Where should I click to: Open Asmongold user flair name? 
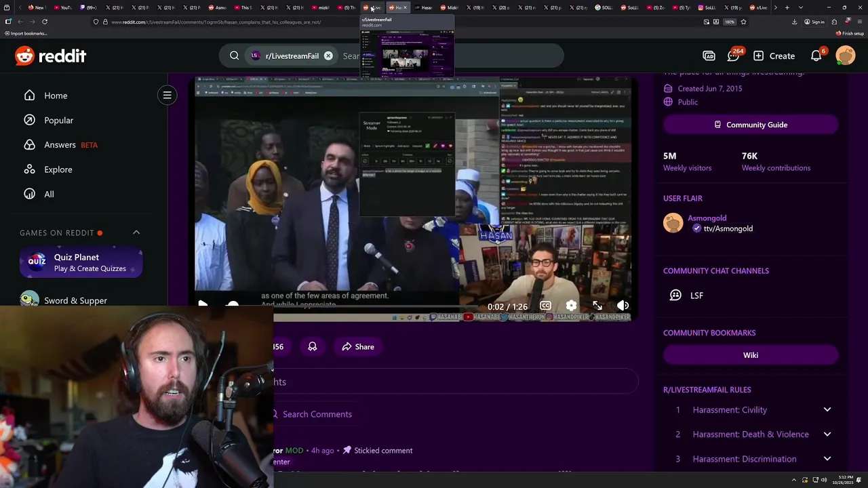tap(707, 218)
